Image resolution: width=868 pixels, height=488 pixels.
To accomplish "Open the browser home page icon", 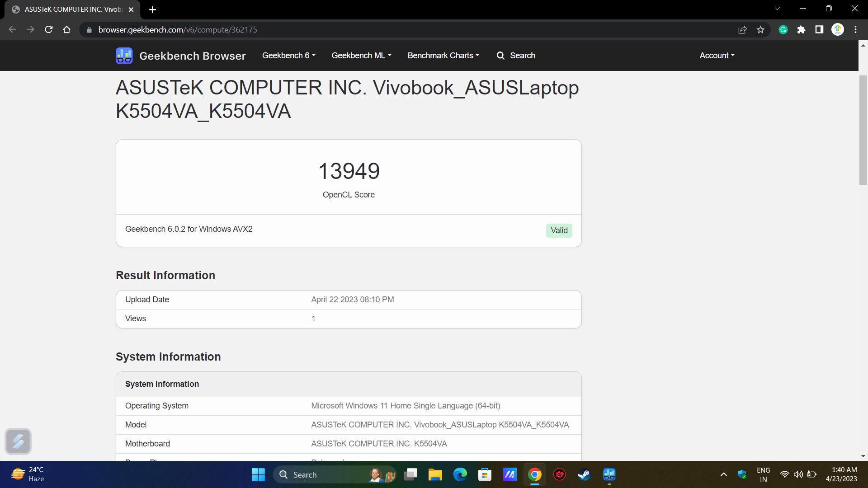I will 67,30.
